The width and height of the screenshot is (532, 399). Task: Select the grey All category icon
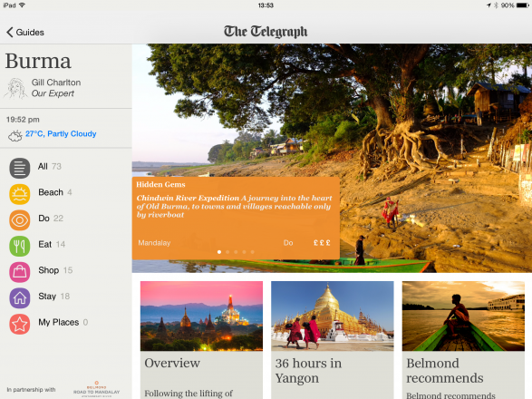click(20, 168)
